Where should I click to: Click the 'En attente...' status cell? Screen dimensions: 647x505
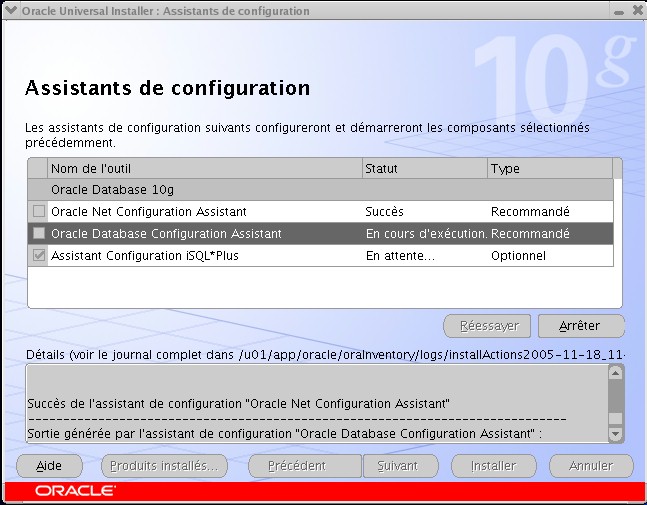coord(425,255)
